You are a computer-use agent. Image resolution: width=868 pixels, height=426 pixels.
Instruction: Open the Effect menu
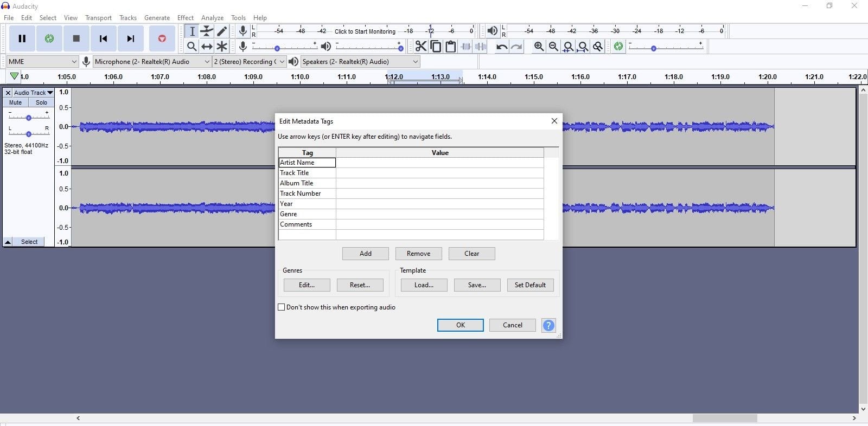point(185,18)
